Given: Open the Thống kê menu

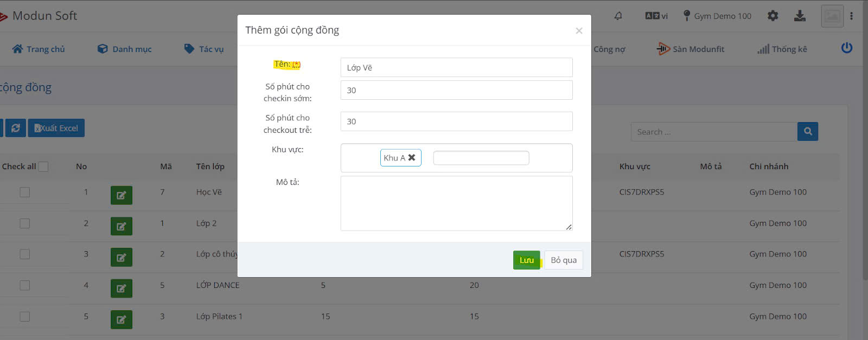Looking at the screenshot, I should pos(782,49).
